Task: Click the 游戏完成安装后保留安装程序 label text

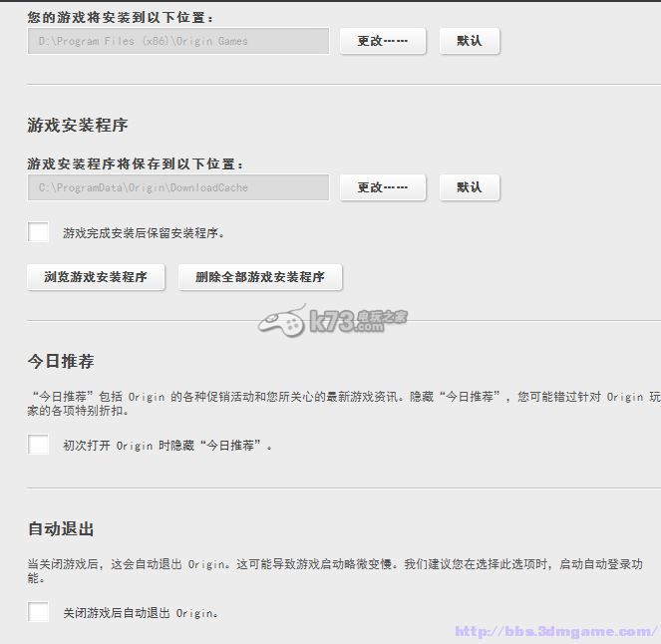Action: click(144, 232)
